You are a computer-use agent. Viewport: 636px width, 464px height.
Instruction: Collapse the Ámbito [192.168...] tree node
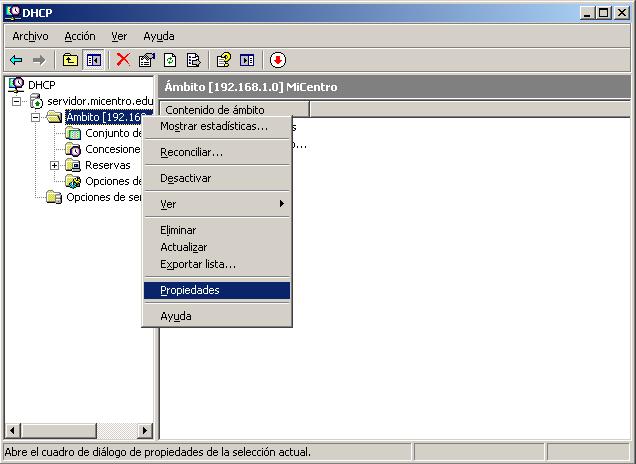[35, 117]
